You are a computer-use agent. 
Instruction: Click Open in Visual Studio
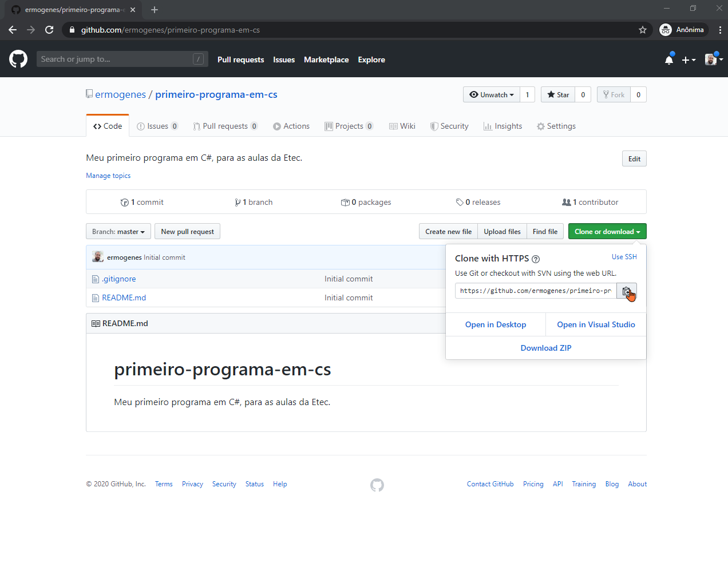point(596,324)
